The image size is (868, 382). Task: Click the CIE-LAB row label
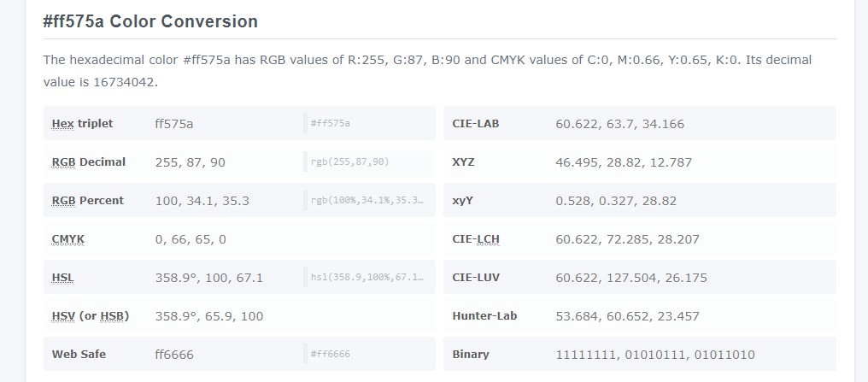coord(476,123)
